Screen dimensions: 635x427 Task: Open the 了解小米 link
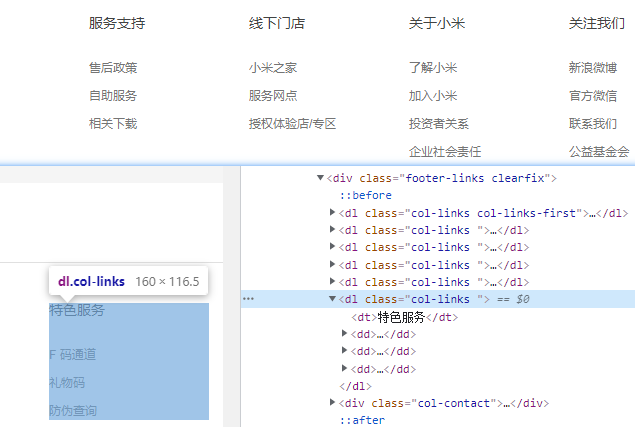[x=433, y=68]
